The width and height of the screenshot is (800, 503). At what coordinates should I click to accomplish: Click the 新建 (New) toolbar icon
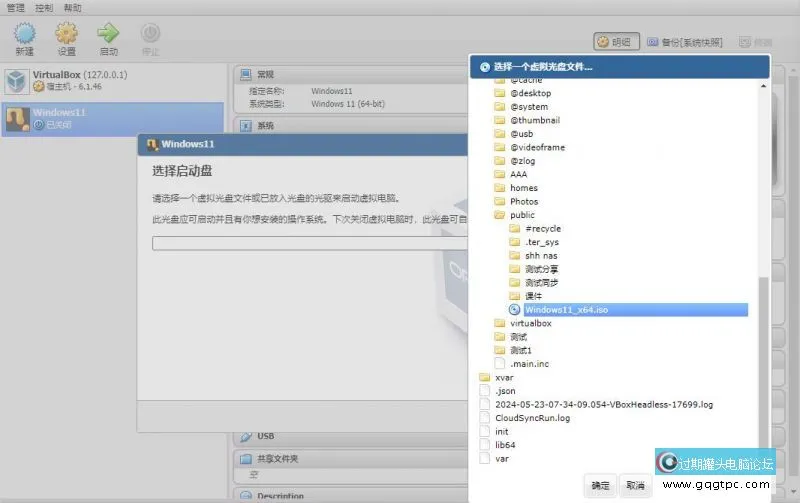pyautogui.click(x=24, y=33)
